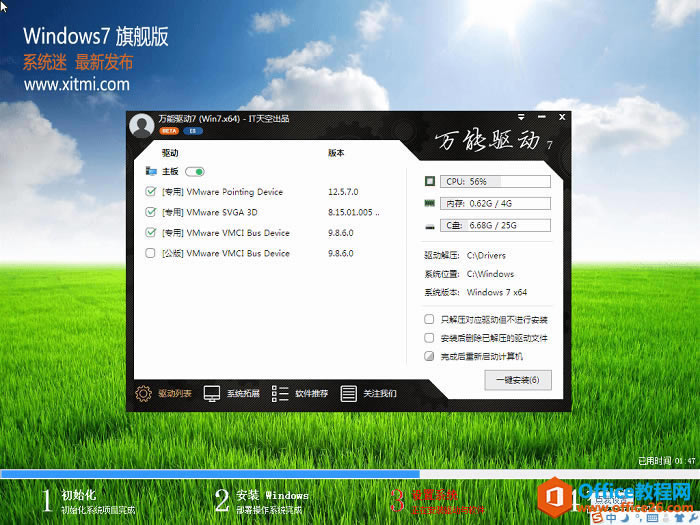Viewport: 700px width, 525px height.
Task: Open the soft keyboard icon in IME bar
Action: [652, 518]
